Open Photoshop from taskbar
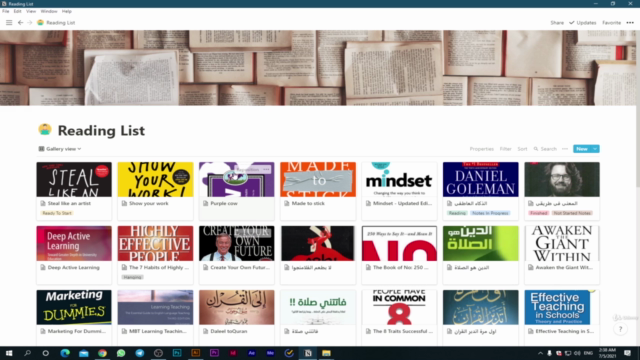 pos(177,353)
